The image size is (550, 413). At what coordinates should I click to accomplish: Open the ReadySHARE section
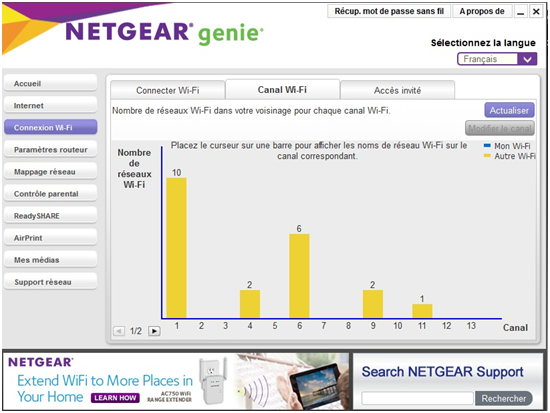[51, 216]
